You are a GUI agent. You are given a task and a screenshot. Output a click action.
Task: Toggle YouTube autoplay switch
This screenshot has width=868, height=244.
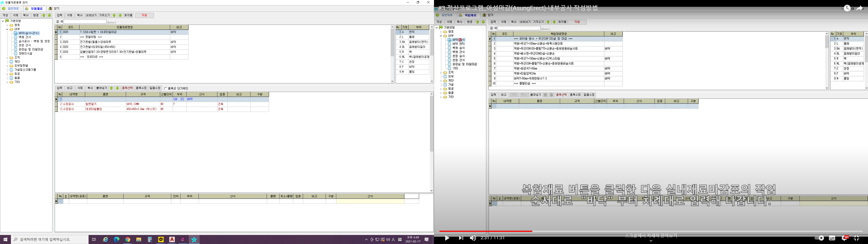coord(819,238)
